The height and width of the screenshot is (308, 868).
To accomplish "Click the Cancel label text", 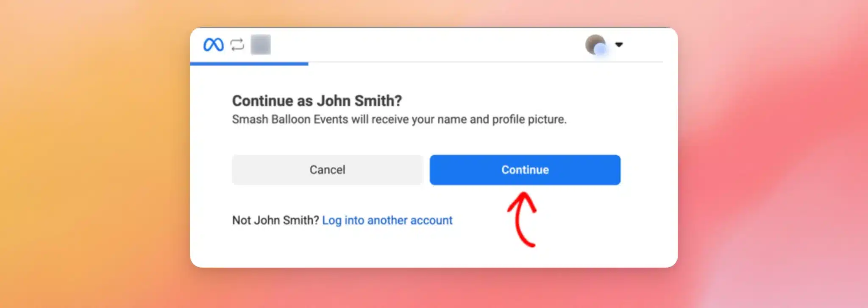I will (x=327, y=170).
